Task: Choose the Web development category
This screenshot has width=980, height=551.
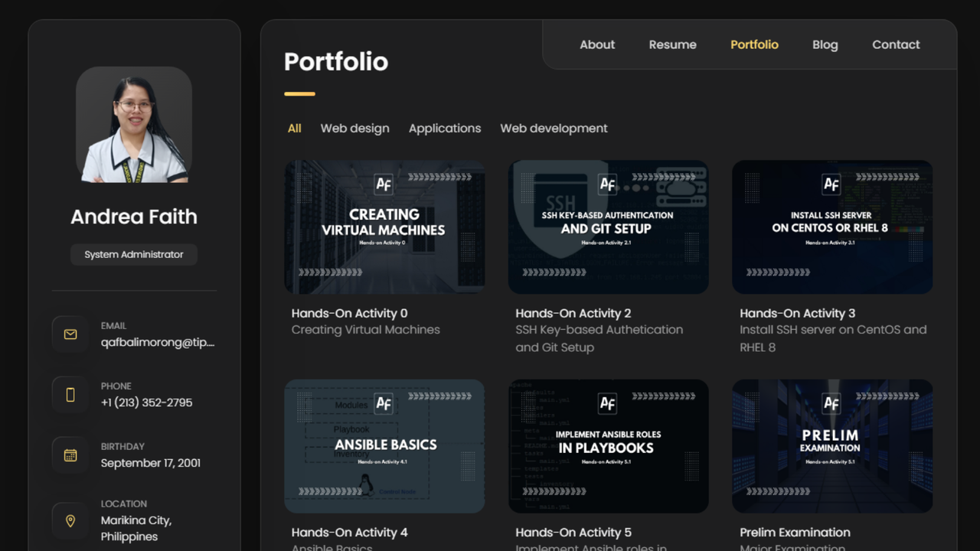Action: pyautogui.click(x=554, y=128)
